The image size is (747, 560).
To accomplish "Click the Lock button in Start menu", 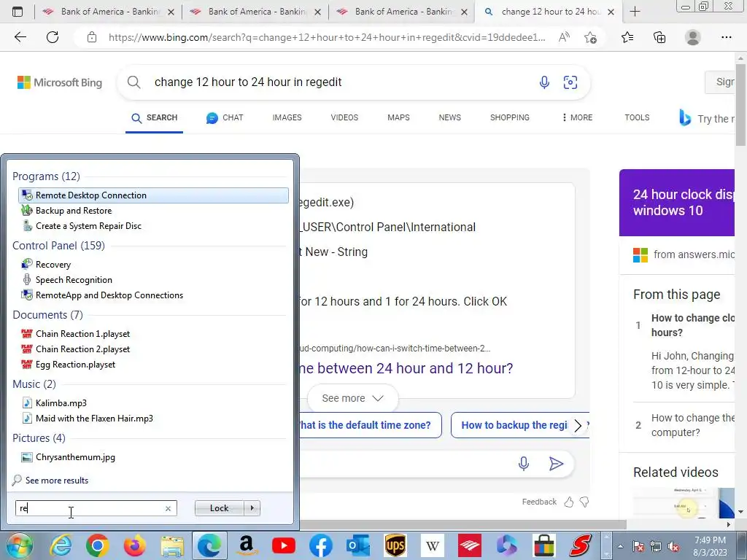I will [219, 508].
